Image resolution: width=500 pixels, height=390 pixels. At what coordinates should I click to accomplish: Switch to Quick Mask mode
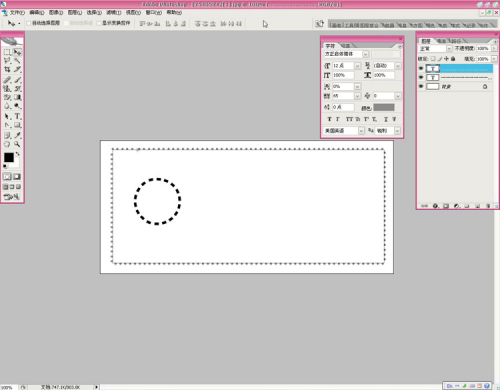click(17, 177)
